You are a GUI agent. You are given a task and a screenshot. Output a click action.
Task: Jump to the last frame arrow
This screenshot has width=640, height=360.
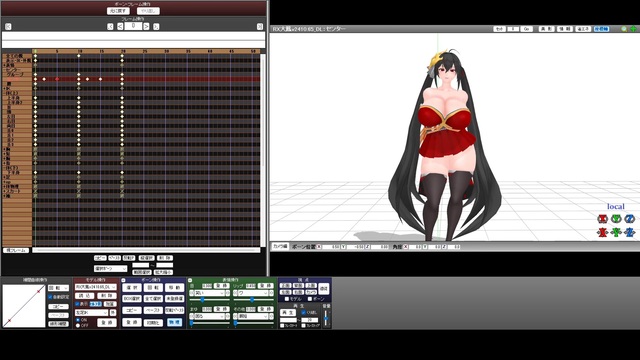point(260,27)
